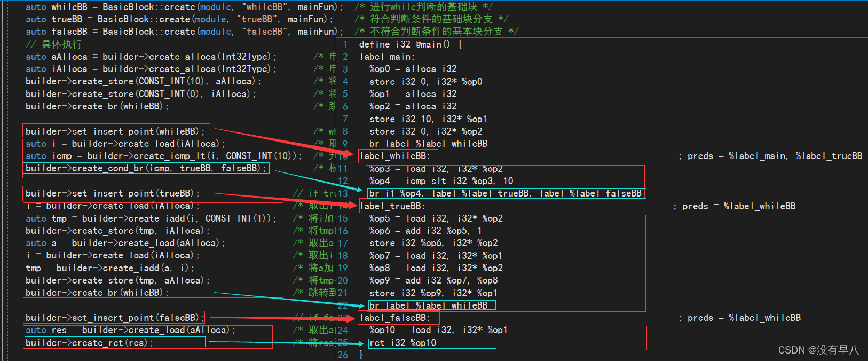Click 'ret i32 %op10'

click(403, 343)
